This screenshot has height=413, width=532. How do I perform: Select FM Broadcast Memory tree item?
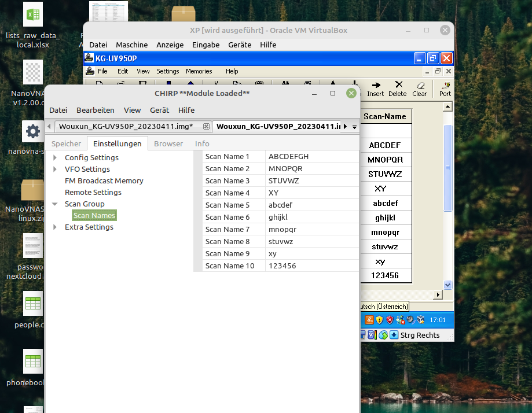pyautogui.click(x=104, y=180)
